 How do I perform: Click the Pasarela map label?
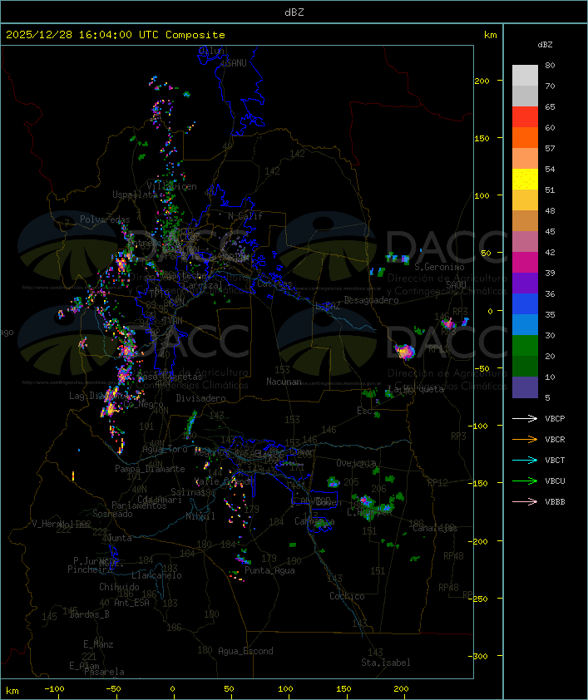click(104, 672)
